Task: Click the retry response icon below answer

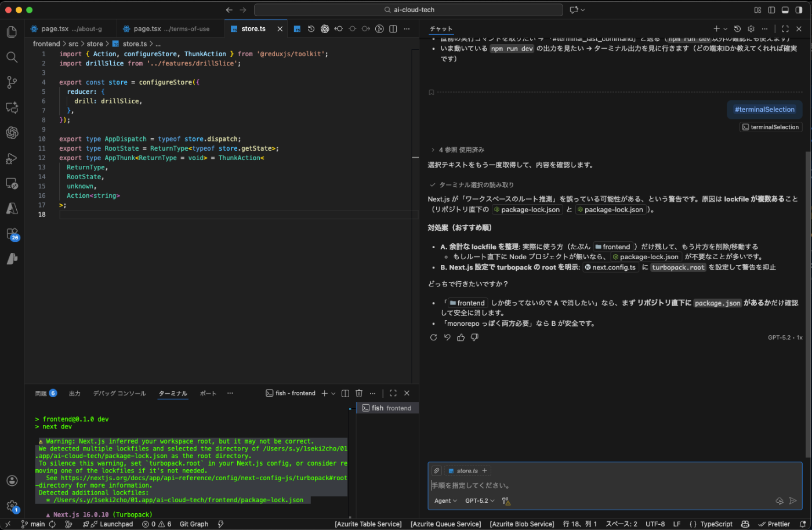Action: pos(433,337)
